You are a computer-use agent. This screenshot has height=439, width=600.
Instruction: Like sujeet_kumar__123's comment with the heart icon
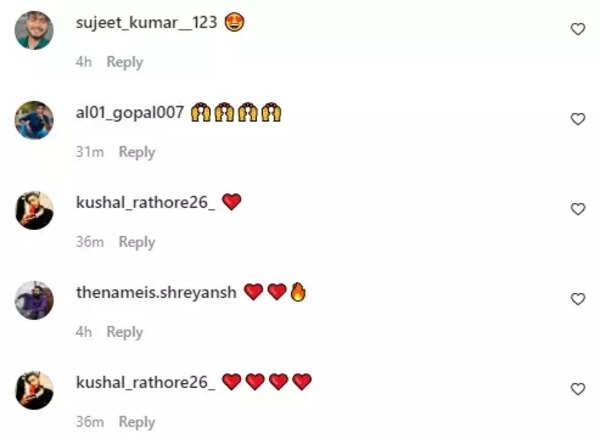pos(578,29)
